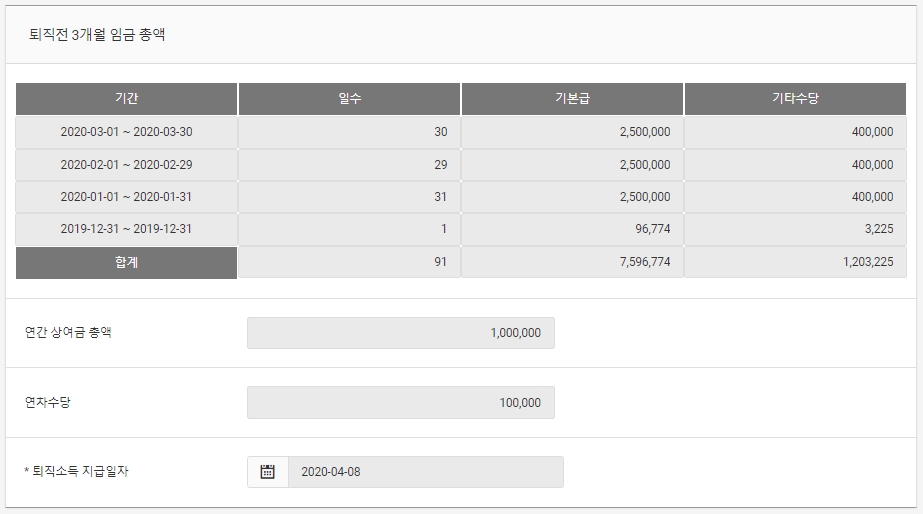Image resolution: width=923 pixels, height=514 pixels.
Task: Select period 2020-01-01 ~ 2020-01-31 cell
Action: (x=127, y=197)
